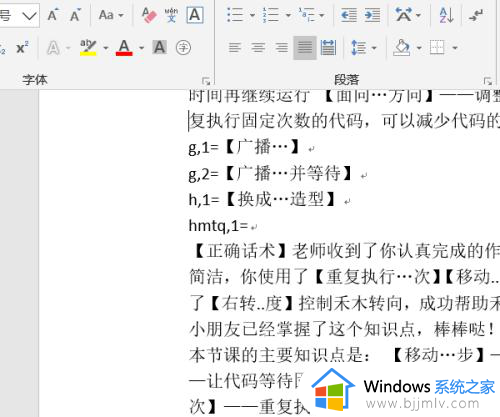
Task: Toggle show paragraph marks
Action: point(476,15)
